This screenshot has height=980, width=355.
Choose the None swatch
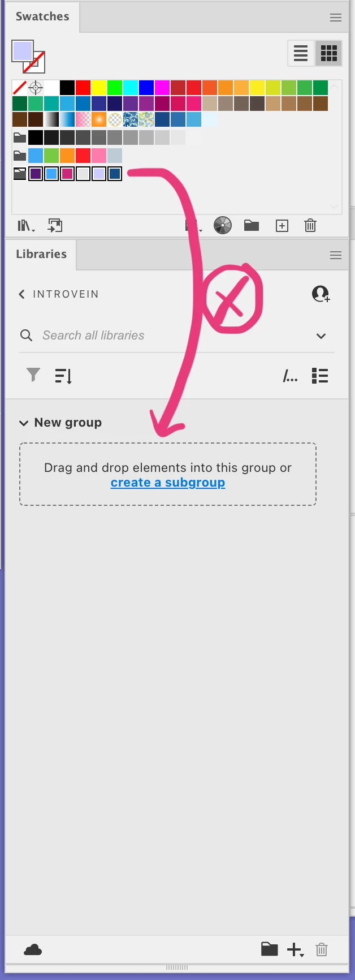(x=20, y=88)
